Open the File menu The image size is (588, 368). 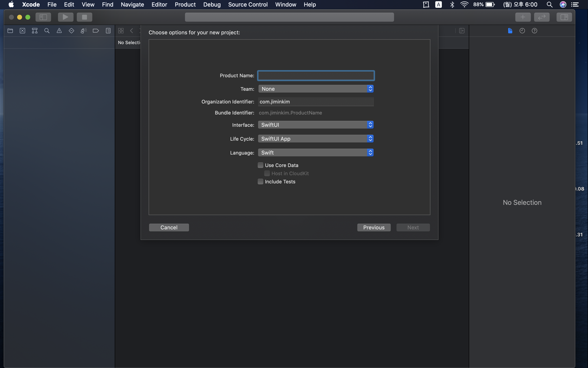point(52,4)
